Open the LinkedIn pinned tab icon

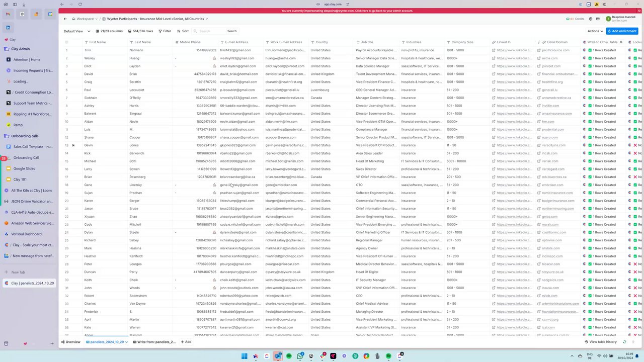click(8, 28)
